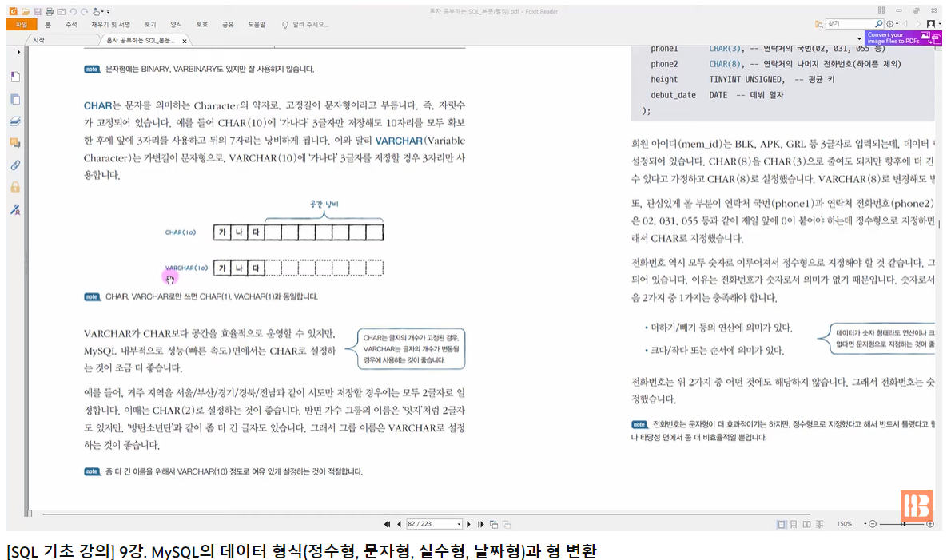Go to previous search result
Image resolution: width=947 pixels, height=560 pixels.
(905, 24)
